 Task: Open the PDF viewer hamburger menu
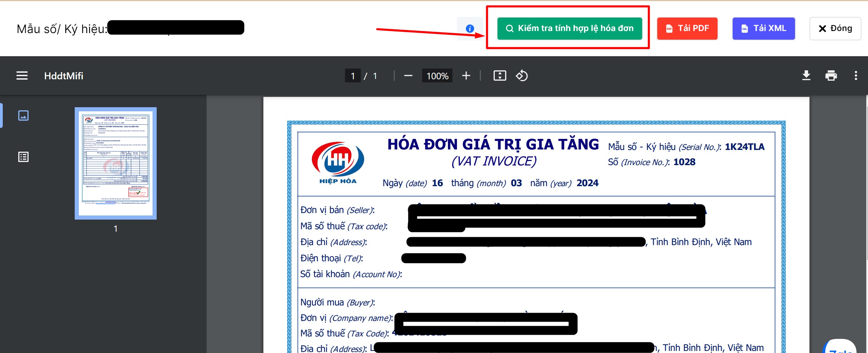click(x=22, y=75)
